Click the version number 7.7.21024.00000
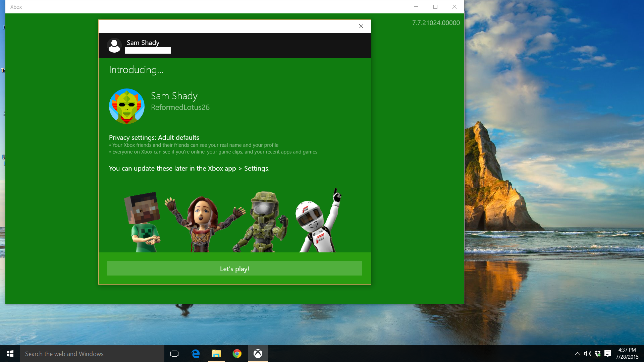The image size is (644, 362). [x=436, y=23]
